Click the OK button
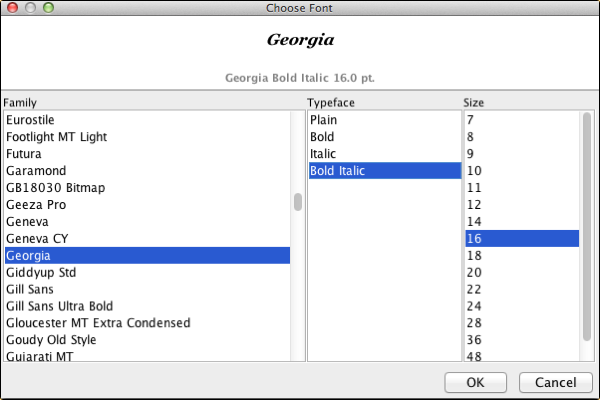The height and width of the screenshot is (400, 600). pyautogui.click(x=475, y=382)
